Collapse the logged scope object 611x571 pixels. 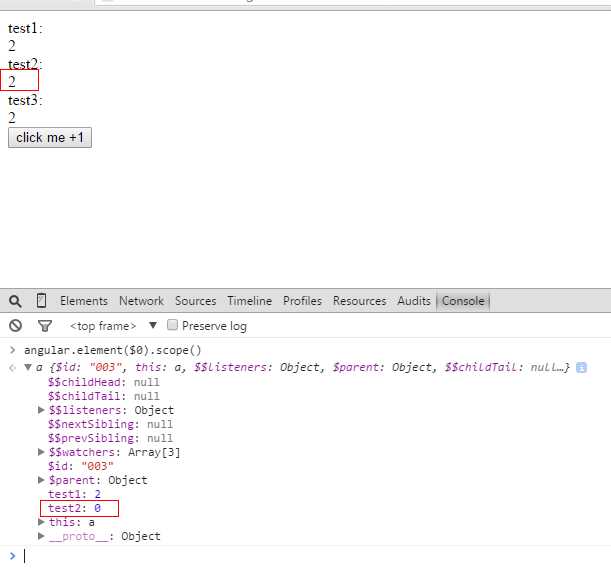pyautogui.click(x=28, y=367)
